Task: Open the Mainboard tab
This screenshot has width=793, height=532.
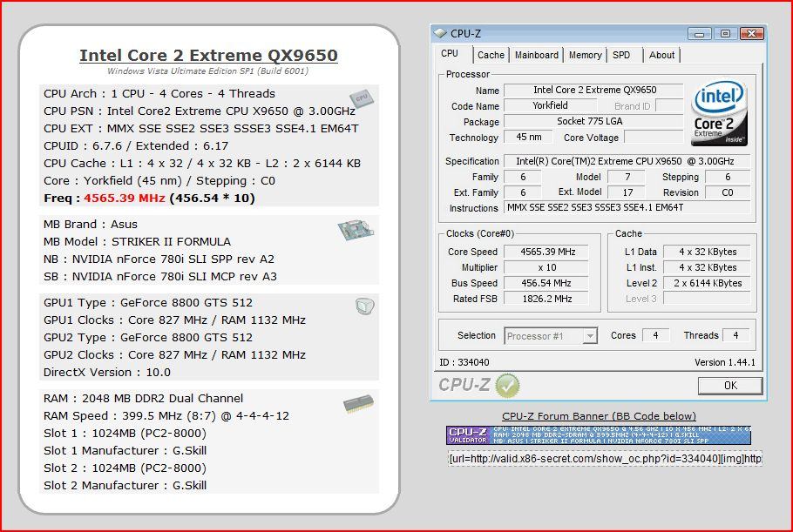Action: point(537,55)
